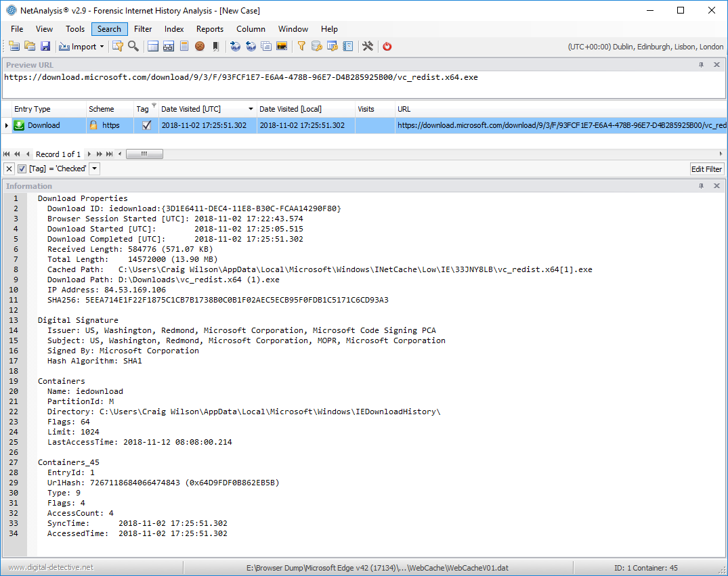The image size is (728, 576).
Task: Open the File menu
Action: (x=17, y=29)
